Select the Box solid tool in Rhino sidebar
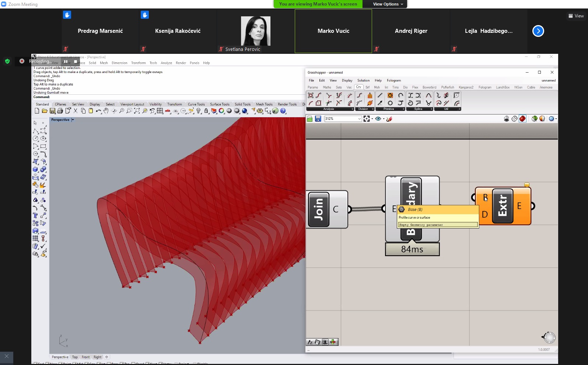The width and height of the screenshot is (588, 365). tap(35, 170)
